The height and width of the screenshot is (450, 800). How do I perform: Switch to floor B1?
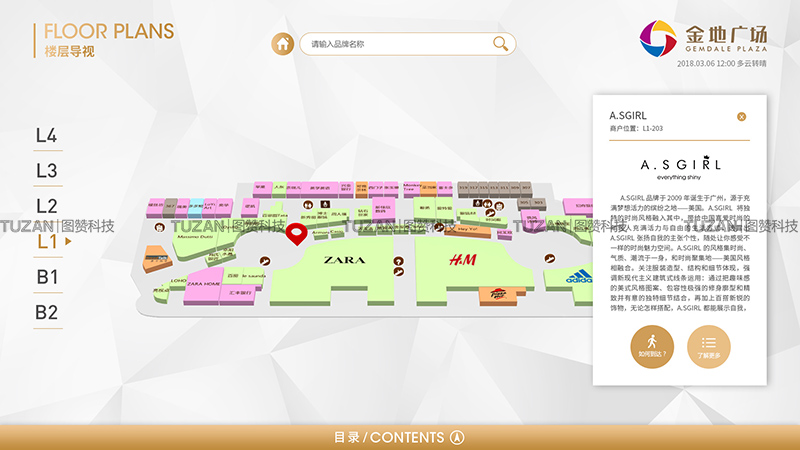click(48, 278)
